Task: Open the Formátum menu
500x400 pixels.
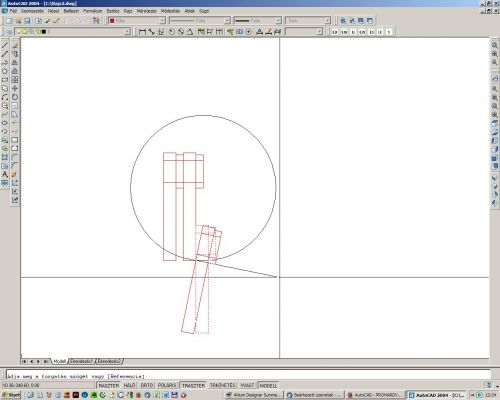Action: pyautogui.click(x=92, y=11)
